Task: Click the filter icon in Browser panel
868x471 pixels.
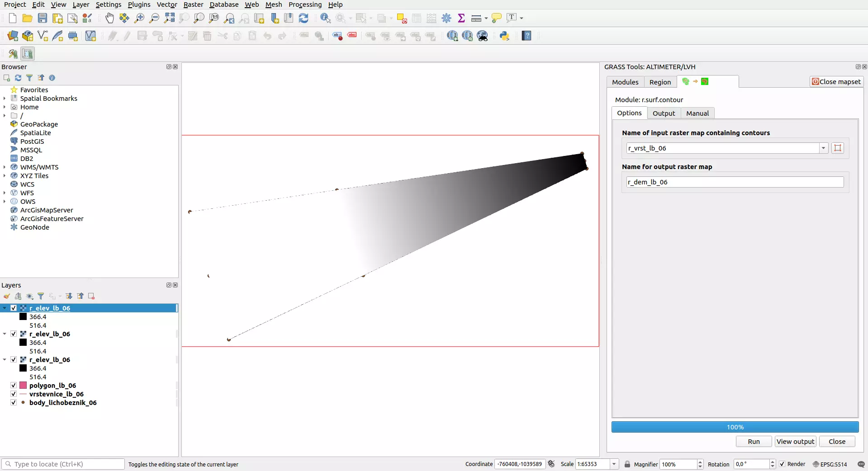Action: [29, 78]
